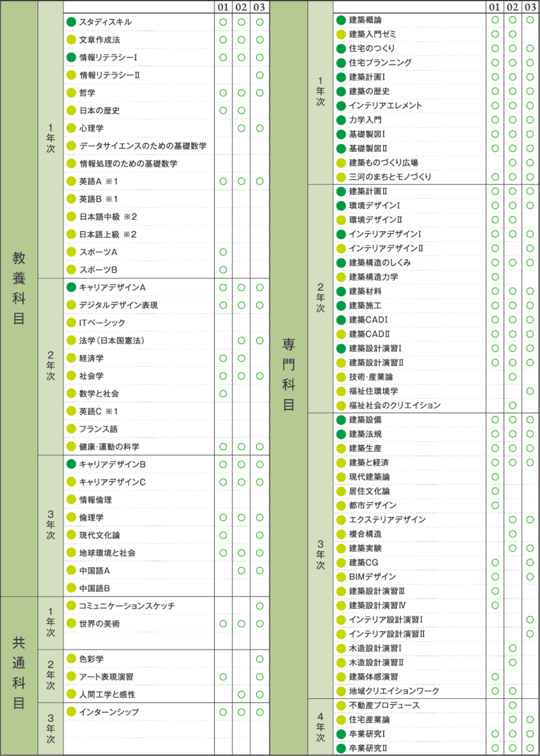
Task: Click the 01 circle in the スポーツA row
Action: pyautogui.click(x=223, y=252)
